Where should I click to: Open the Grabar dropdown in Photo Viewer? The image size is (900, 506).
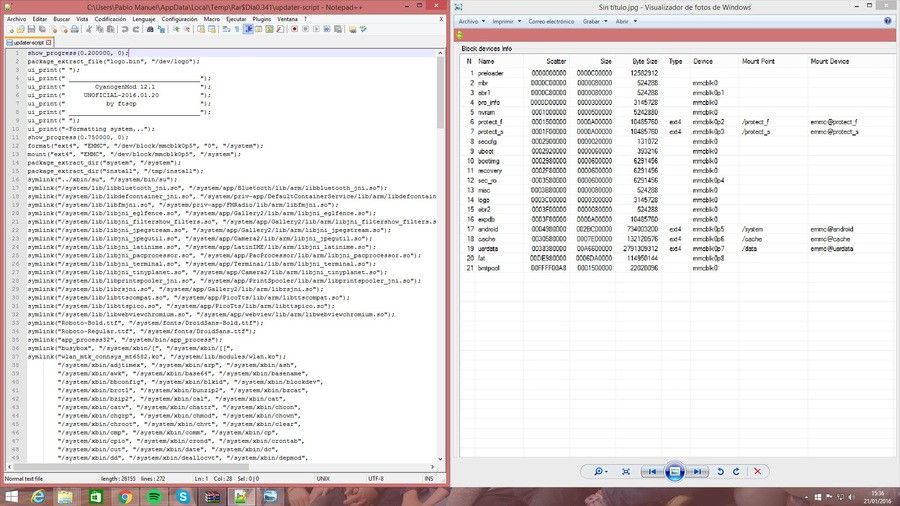point(595,21)
